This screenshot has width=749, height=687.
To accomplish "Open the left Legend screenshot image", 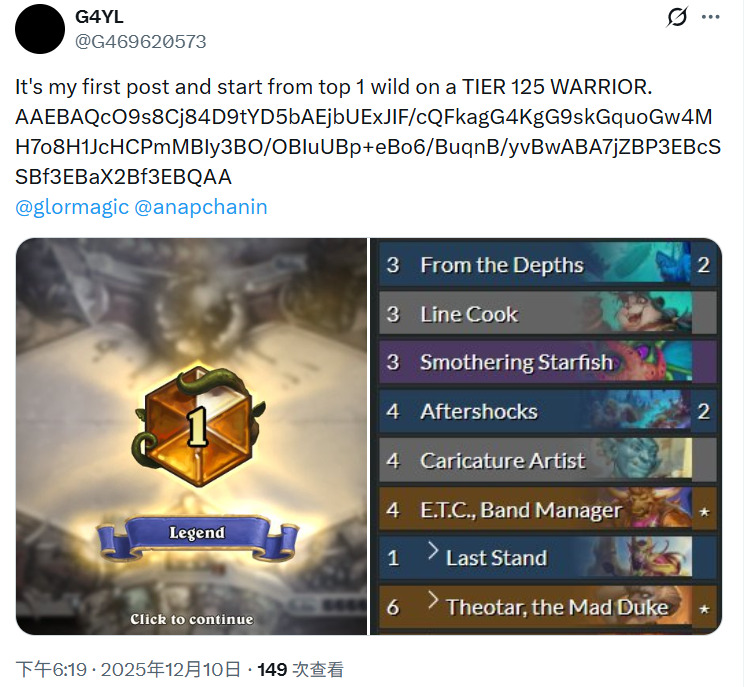I will 191,436.
